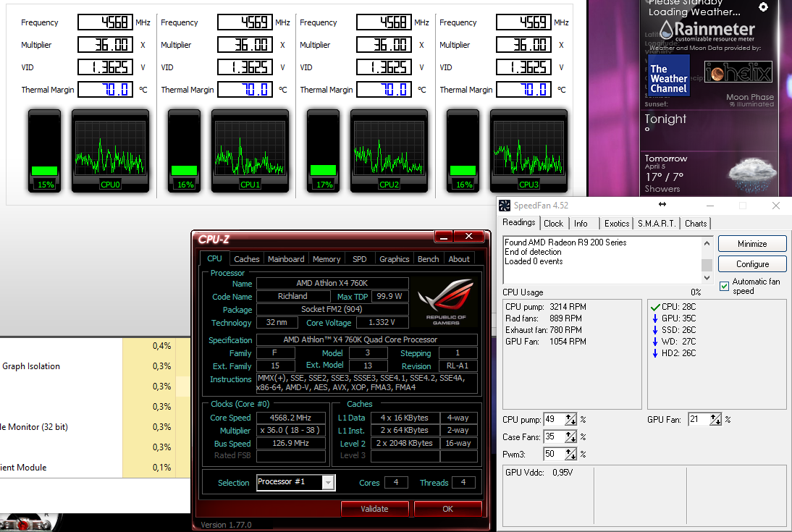792x532 pixels.
Task: Switch to the Caches tab in CPU-Z
Action: click(246, 259)
